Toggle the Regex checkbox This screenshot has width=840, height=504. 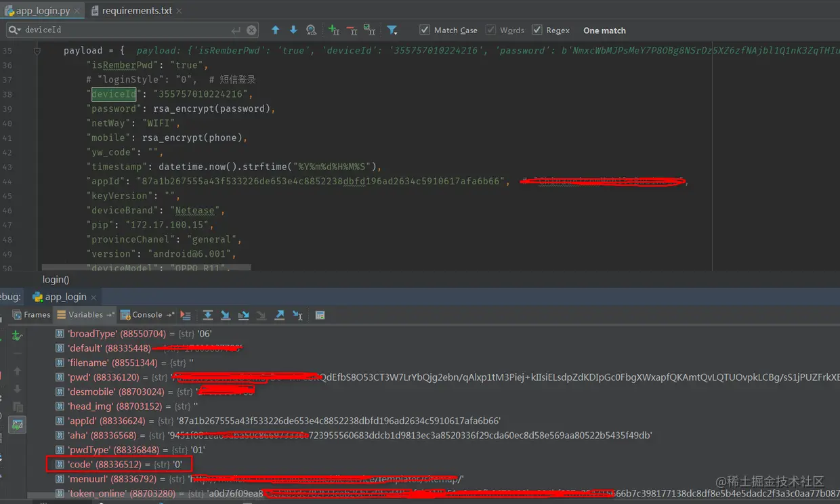(537, 30)
